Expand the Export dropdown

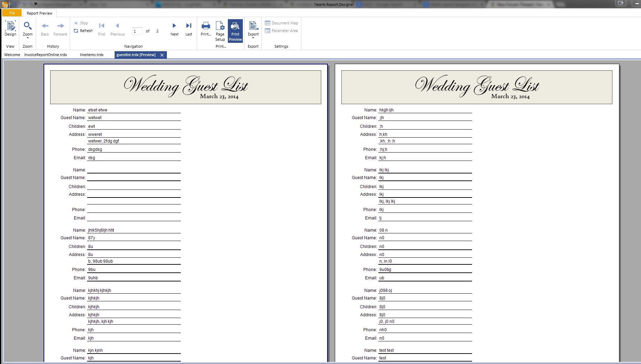point(253,30)
